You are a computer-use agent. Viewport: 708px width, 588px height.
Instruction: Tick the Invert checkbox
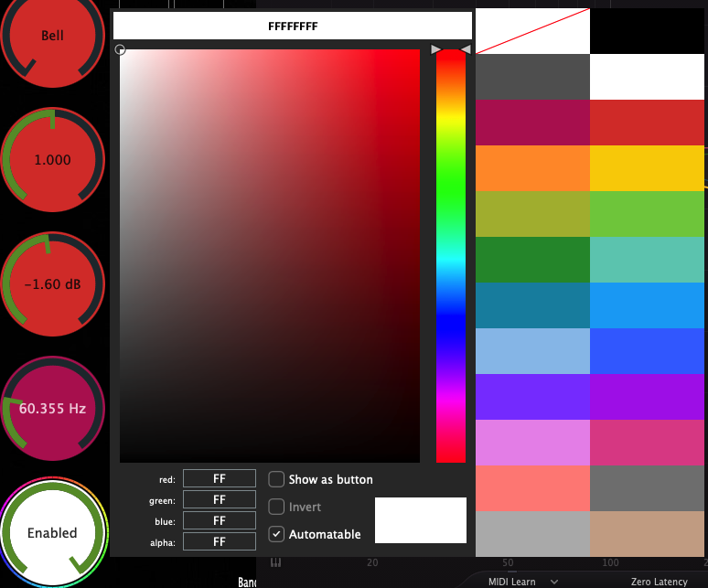(x=276, y=507)
